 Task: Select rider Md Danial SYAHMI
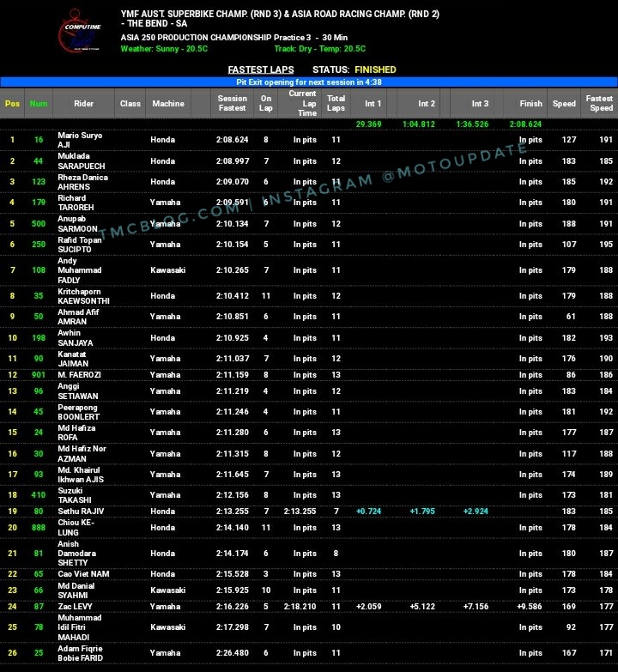click(76, 590)
